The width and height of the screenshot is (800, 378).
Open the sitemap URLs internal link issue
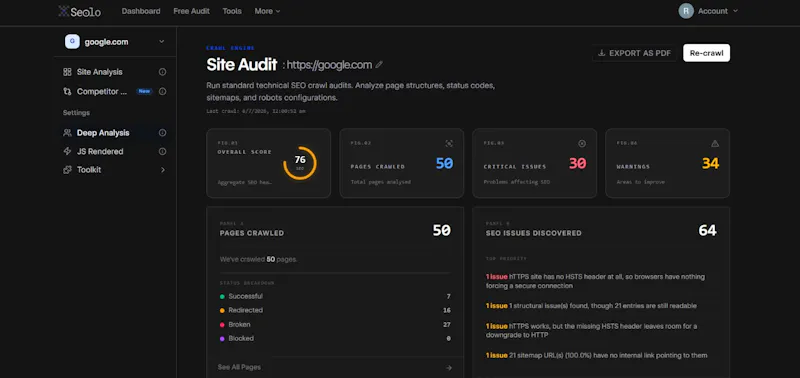pos(596,355)
